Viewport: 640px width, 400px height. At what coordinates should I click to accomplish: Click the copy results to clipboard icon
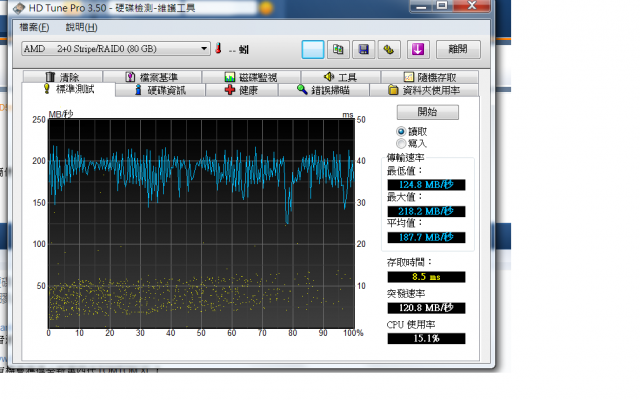tap(338, 49)
